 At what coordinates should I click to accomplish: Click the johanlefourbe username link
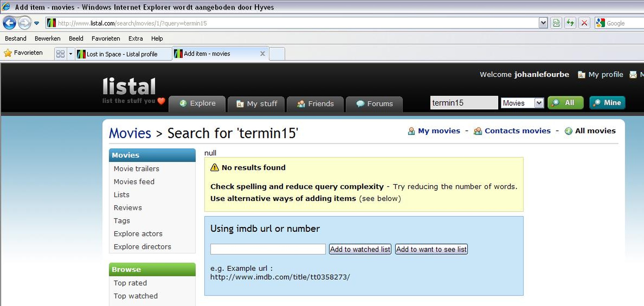(542, 74)
